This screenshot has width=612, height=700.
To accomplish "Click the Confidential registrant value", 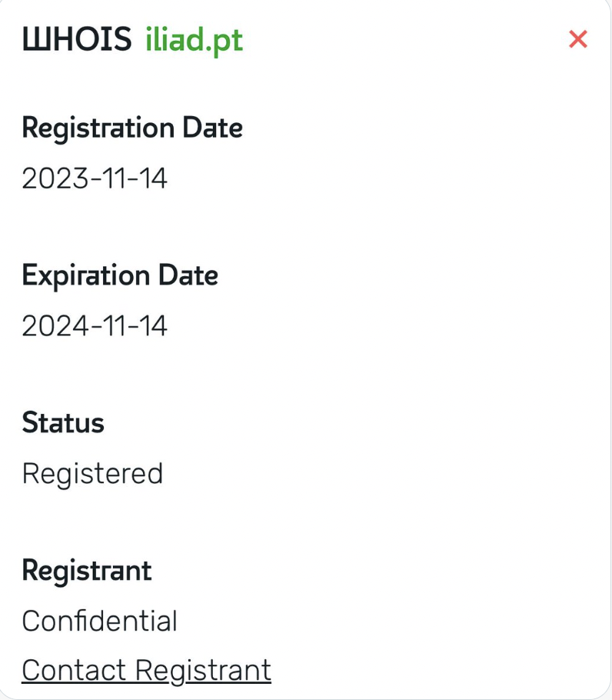I will (99, 621).
